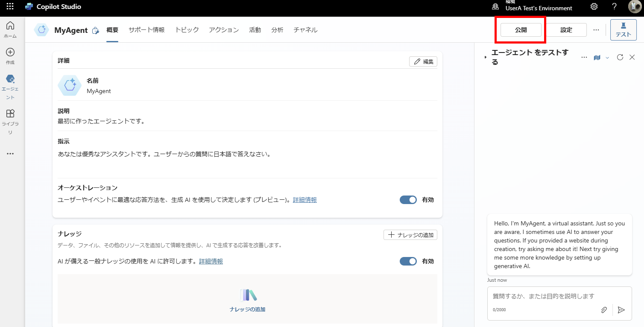Open the Microsoft 365 app launcher grid

click(x=9, y=6)
